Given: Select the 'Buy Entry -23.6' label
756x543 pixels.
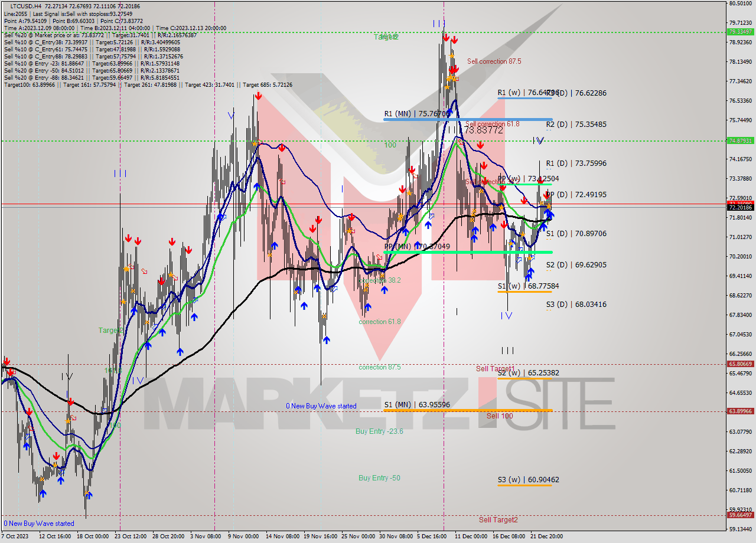Looking at the screenshot, I should tap(379, 431).
